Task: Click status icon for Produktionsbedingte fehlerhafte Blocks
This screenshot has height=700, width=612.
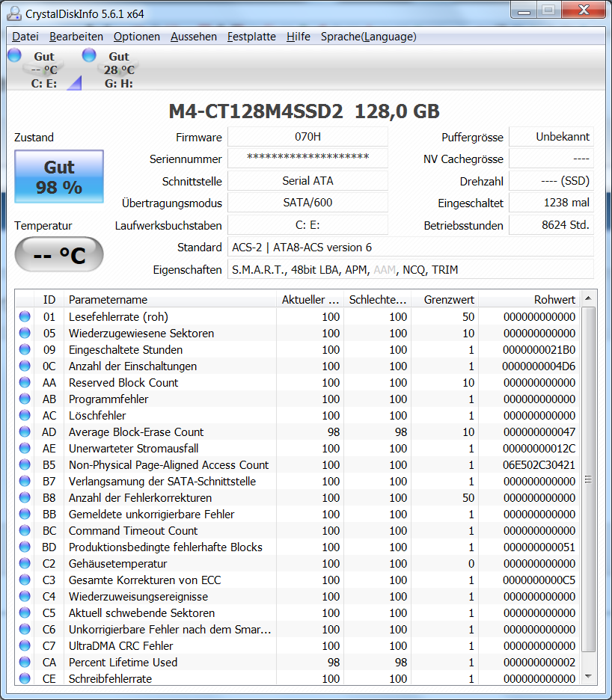Action: coord(25,547)
